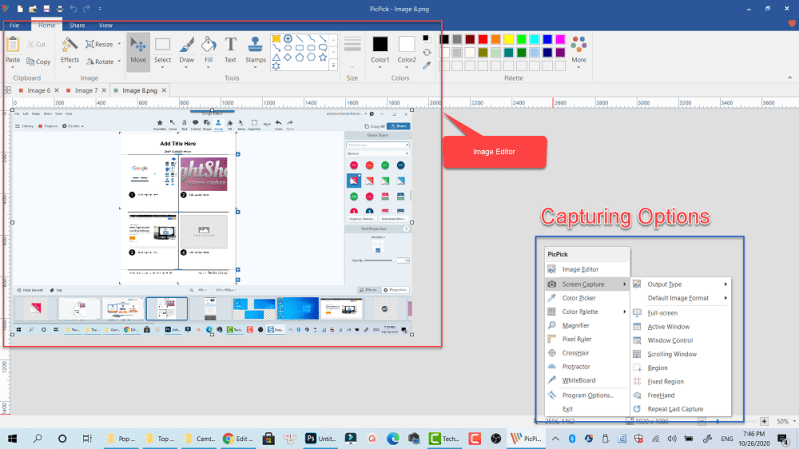
Task: Click the Save icon in title bar
Action: pyautogui.click(x=46, y=8)
